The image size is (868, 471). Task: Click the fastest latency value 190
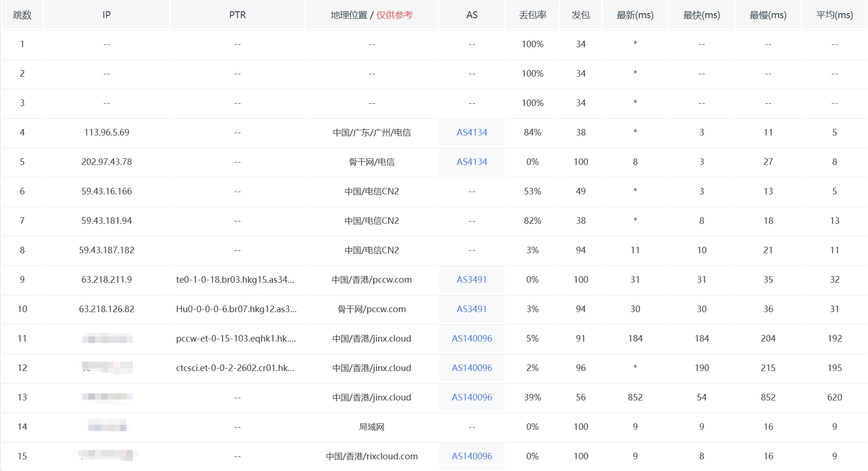[702, 368]
